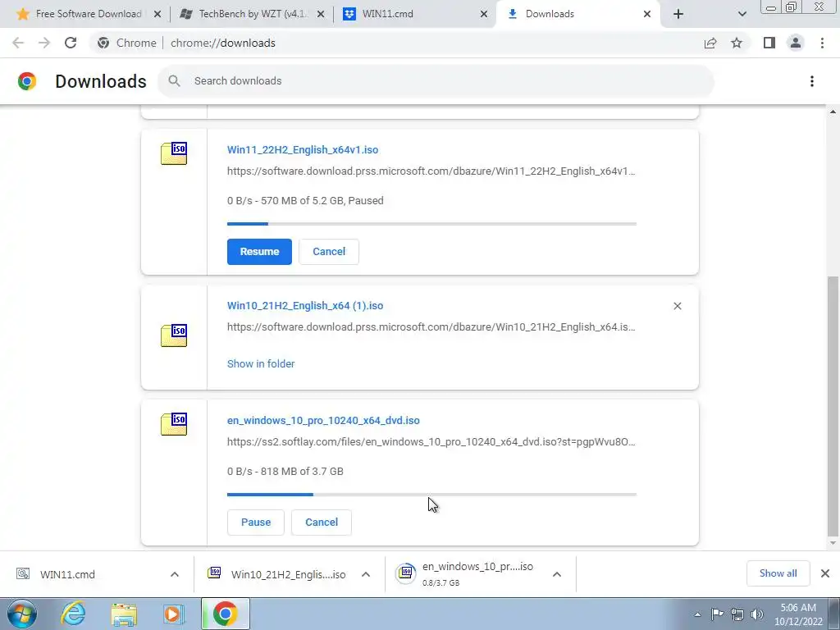
Task: Open the Downloads page more actions menu
Action: 811,81
